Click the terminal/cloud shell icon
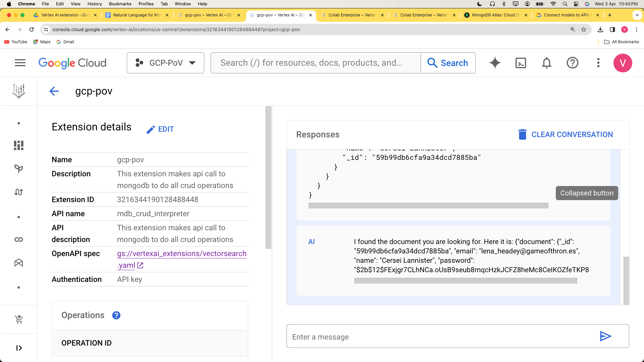Viewport: 644px width, 362px height. point(521,63)
